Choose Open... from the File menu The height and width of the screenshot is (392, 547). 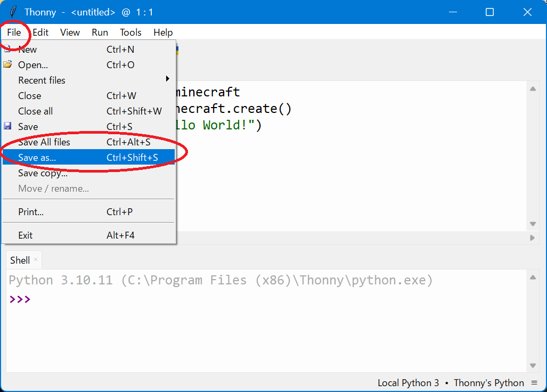click(88, 65)
